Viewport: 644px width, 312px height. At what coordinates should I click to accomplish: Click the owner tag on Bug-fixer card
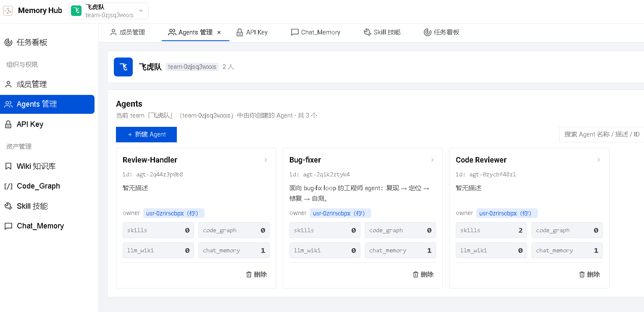pyautogui.click(x=340, y=213)
